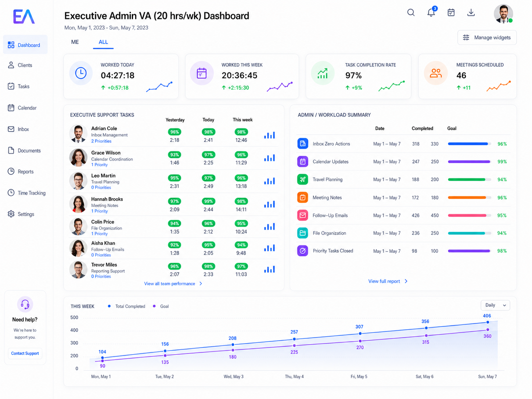This screenshot has height=399, width=532.
Task: Select the 406 data point on Sun, May 7
Action: (x=488, y=322)
